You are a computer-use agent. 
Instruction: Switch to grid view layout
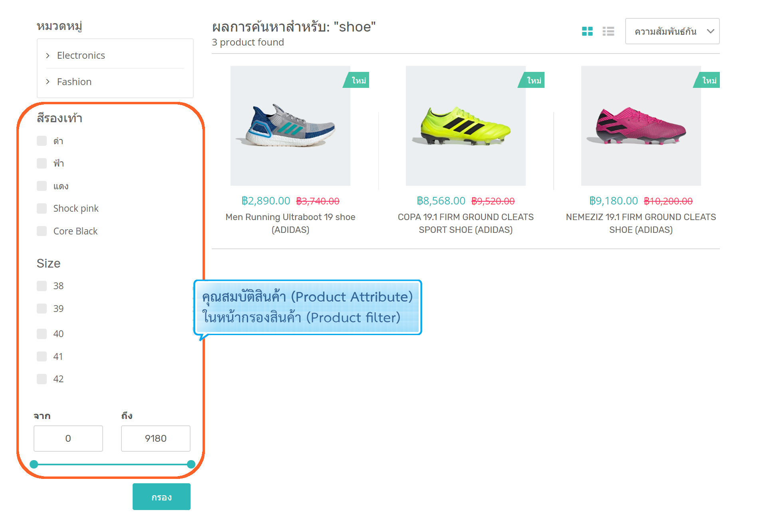tap(587, 31)
